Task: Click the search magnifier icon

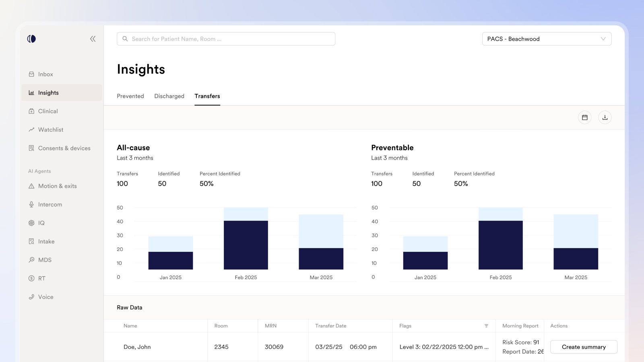Action: (125, 39)
